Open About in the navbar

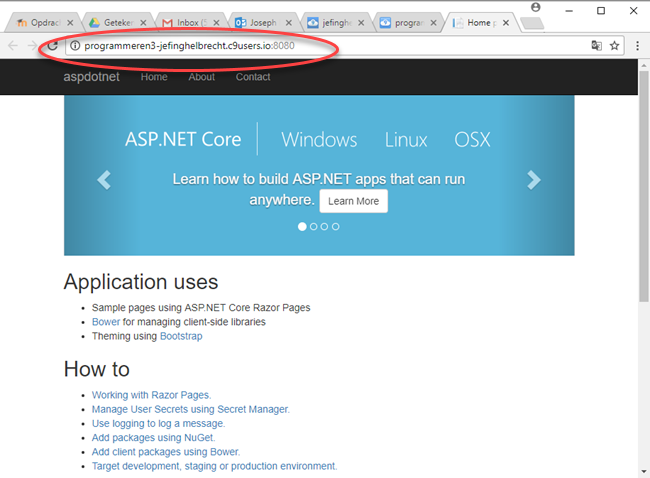point(201,77)
